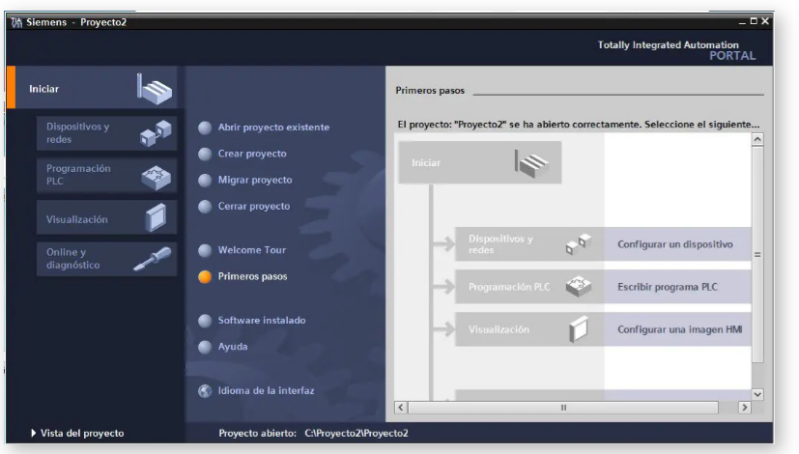Image resolution: width=799 pixels, height=454 pixels.
Task: Select the Ayuda bullet
Action: click(x=205, y=347)
